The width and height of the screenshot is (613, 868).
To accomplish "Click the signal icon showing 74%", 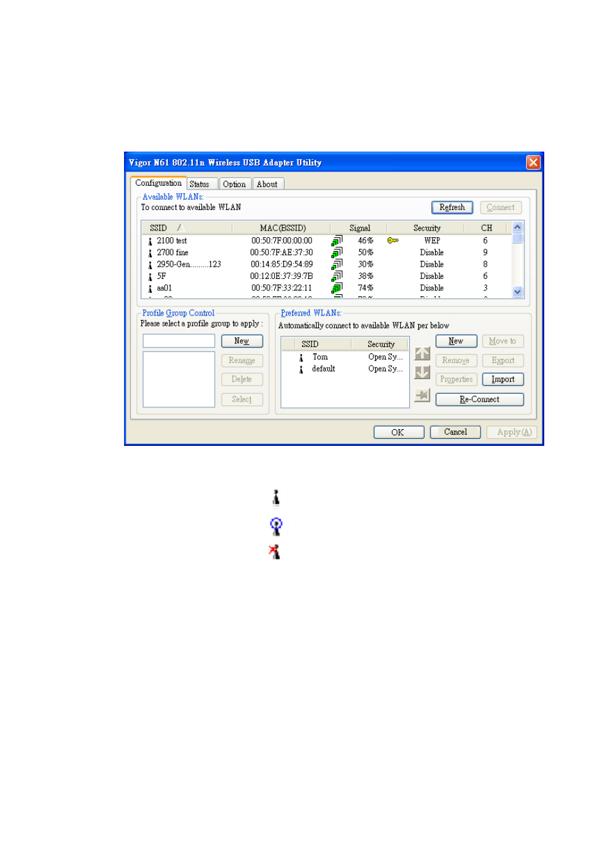I will 337,288.
